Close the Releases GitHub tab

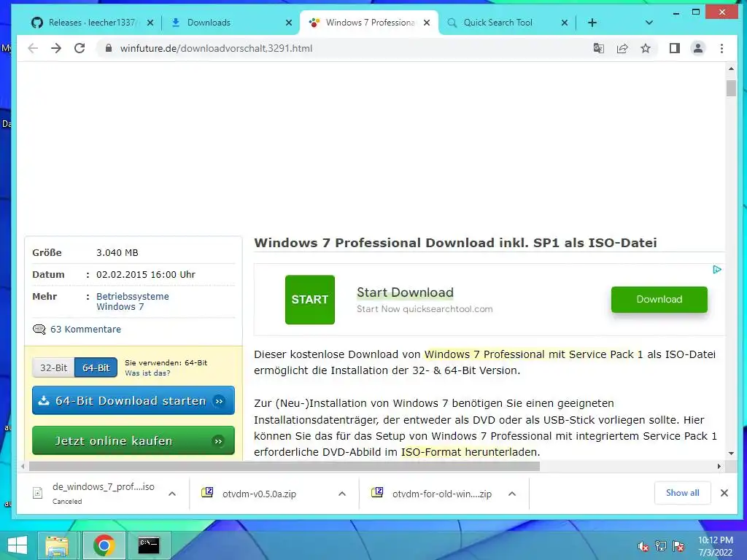coord(150,23)
